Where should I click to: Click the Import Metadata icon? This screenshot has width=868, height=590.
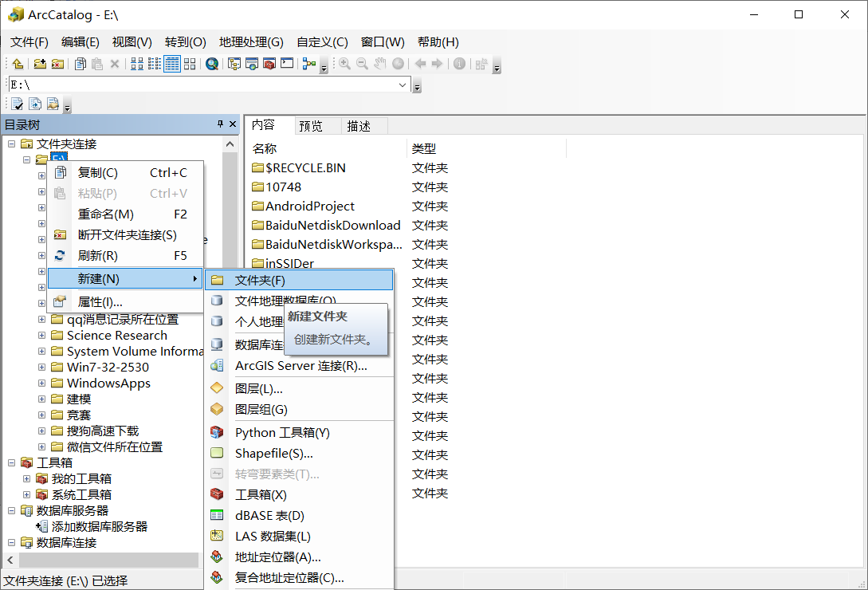coord(53,104)
